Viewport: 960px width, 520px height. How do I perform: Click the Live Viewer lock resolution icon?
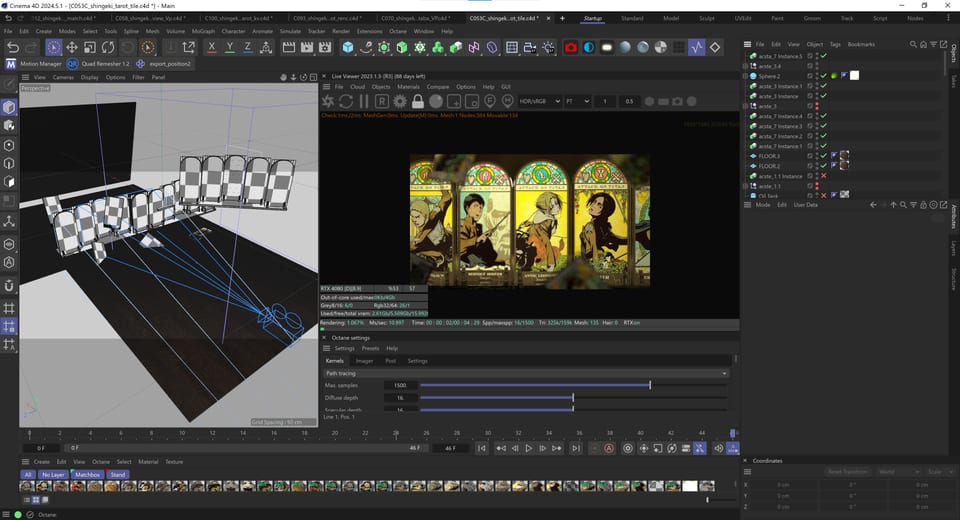point(418,102)
